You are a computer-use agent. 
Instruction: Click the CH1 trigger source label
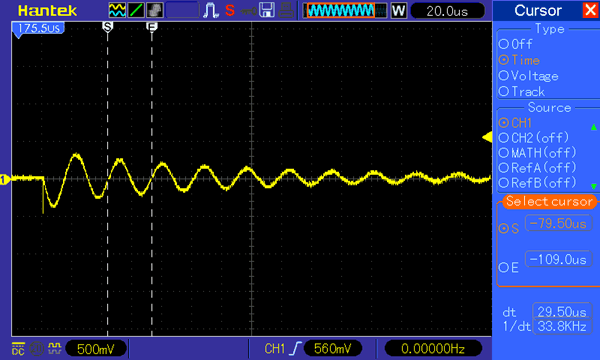[x=274, y=349]
